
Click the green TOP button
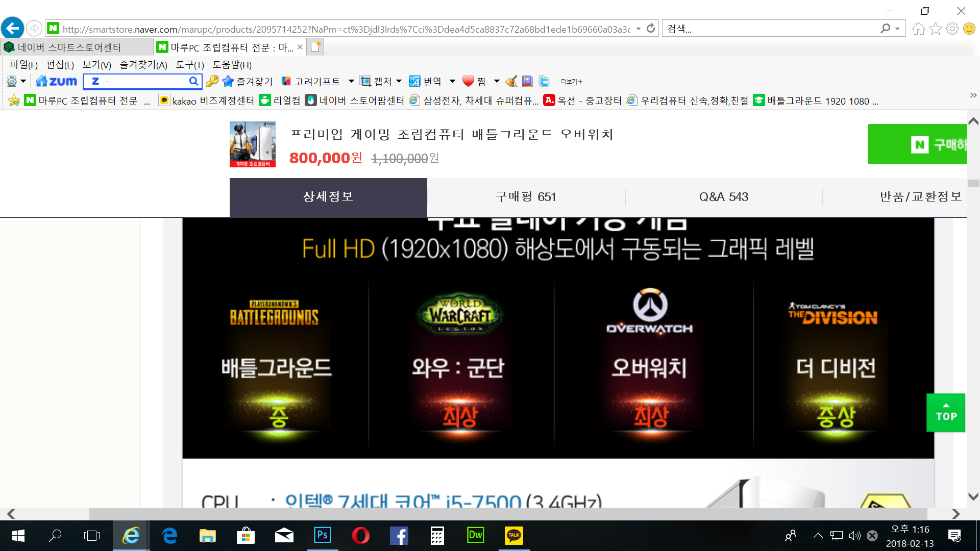tap(946, 413)
